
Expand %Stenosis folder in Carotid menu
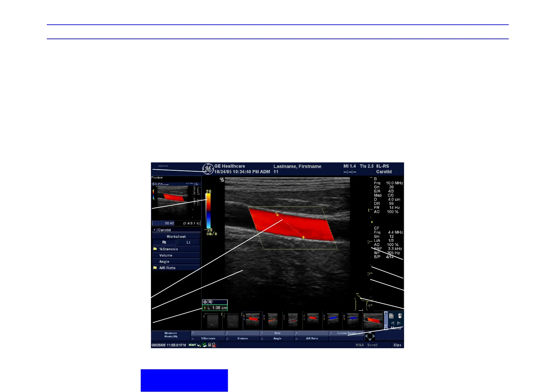tap(176, 249)
